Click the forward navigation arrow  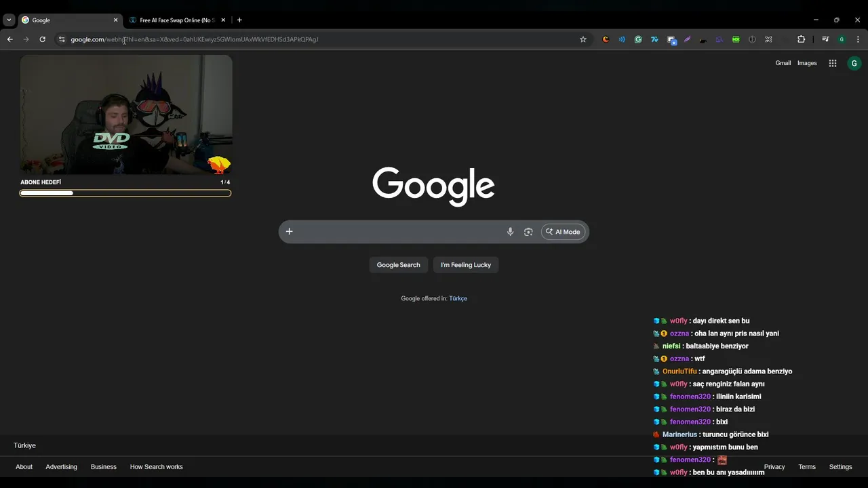pos(26,39)
